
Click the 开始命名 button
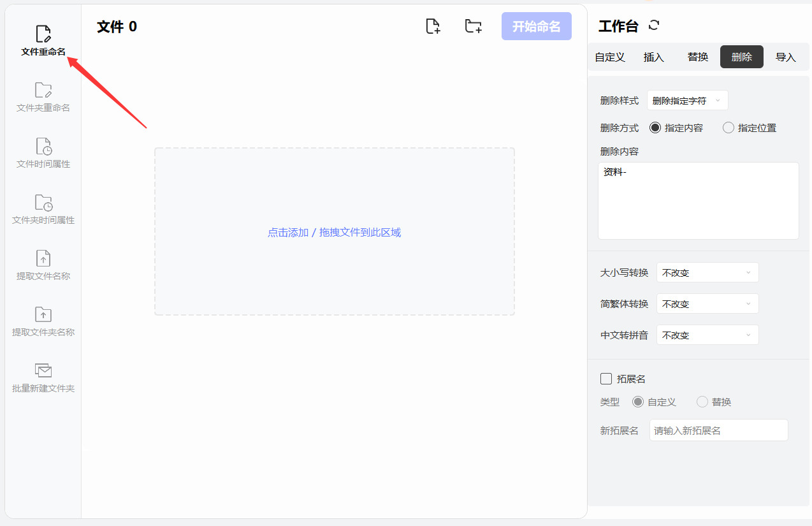point(537,26)
